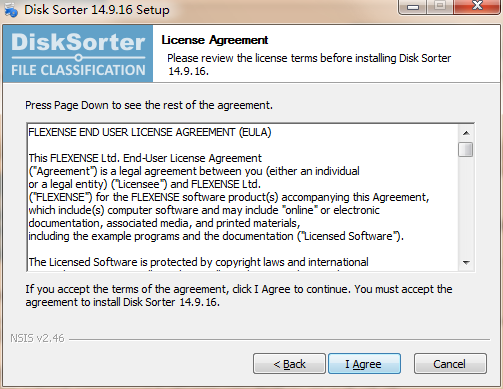This screenshot has height=389, width=503.
Task: Click the FLEXENSE END USER LICENSE AGREEMENT title line
Action: (150, 132)
